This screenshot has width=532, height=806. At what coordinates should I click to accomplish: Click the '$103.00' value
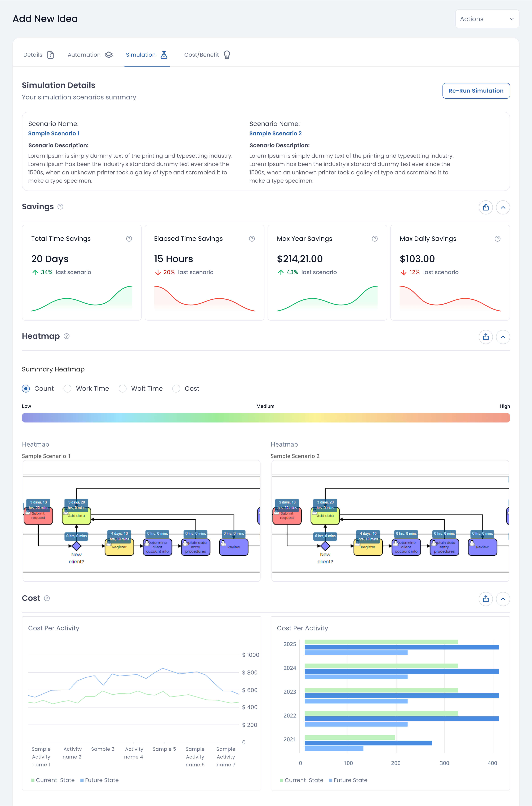click(417, 259)
